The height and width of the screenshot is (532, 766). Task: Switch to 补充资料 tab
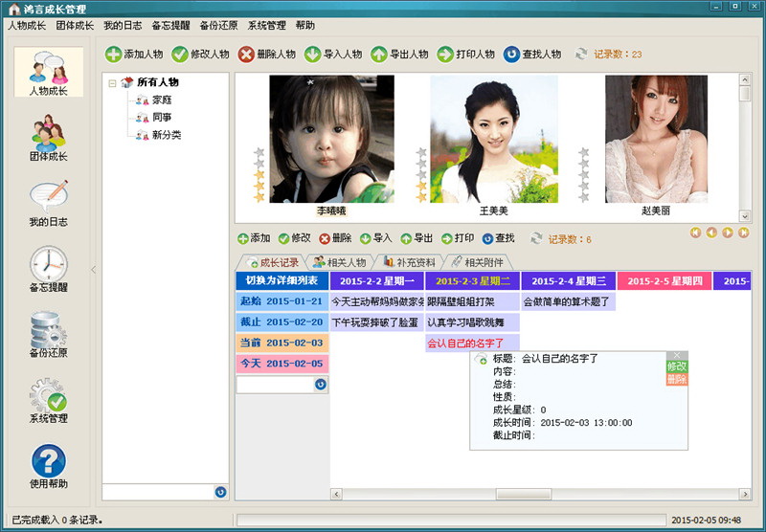click(409, 262)
